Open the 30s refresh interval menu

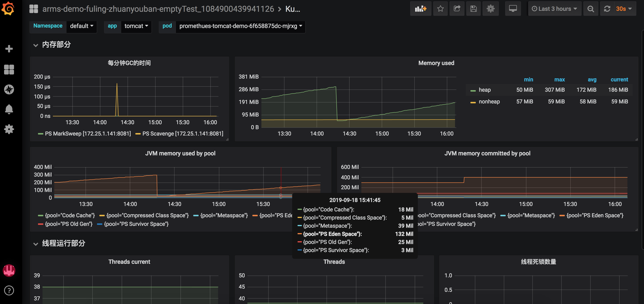[623, 9]
